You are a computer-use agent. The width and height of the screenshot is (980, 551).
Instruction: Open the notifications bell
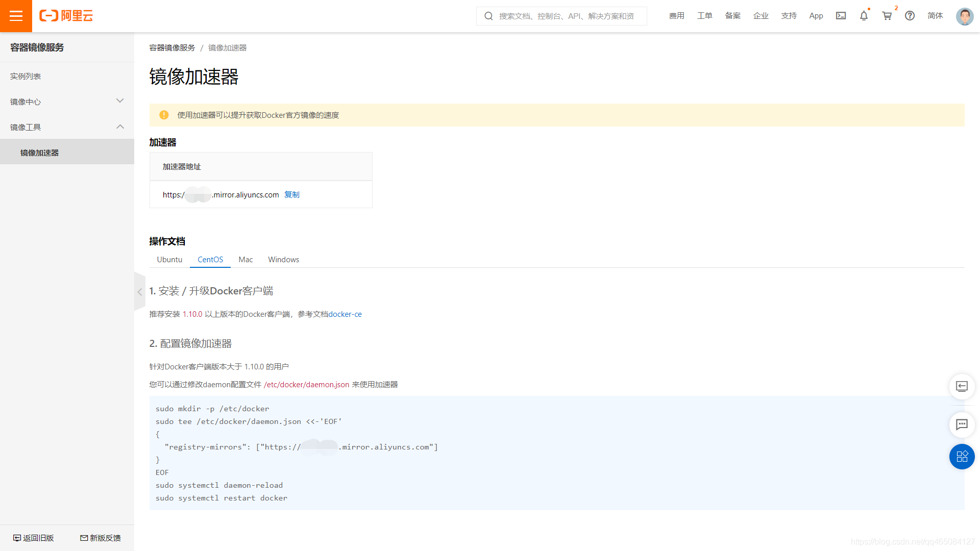click(x=864, y=16)
